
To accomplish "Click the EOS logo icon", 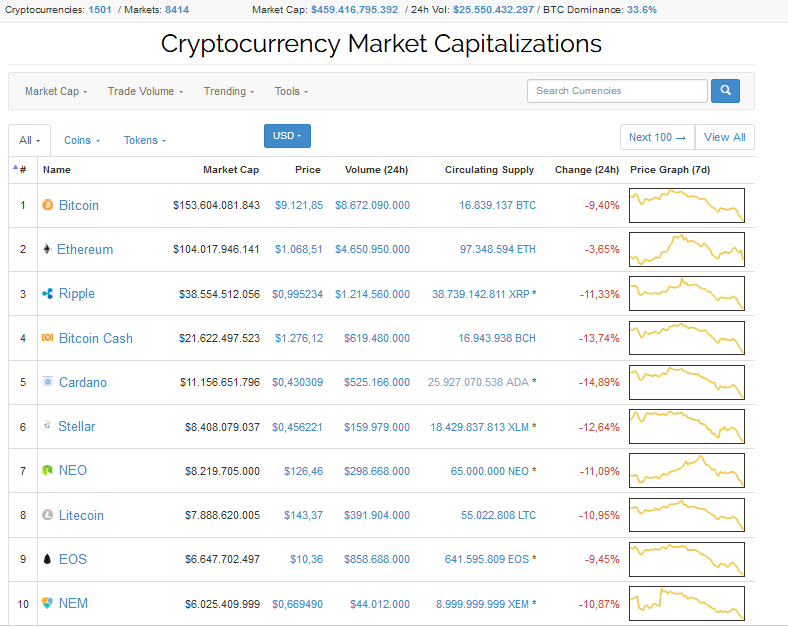I will tap(47, 559).
